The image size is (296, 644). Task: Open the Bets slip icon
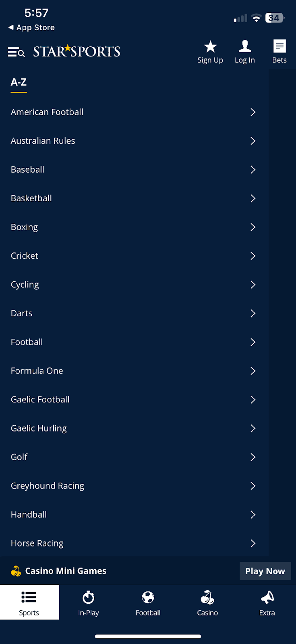(279, 47)
